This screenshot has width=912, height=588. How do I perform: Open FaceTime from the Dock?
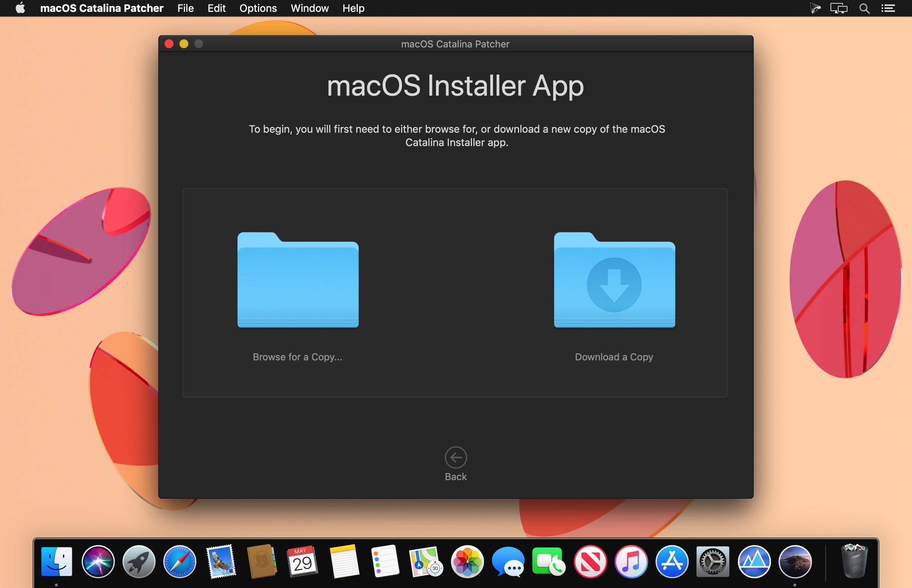pos(549,561)
